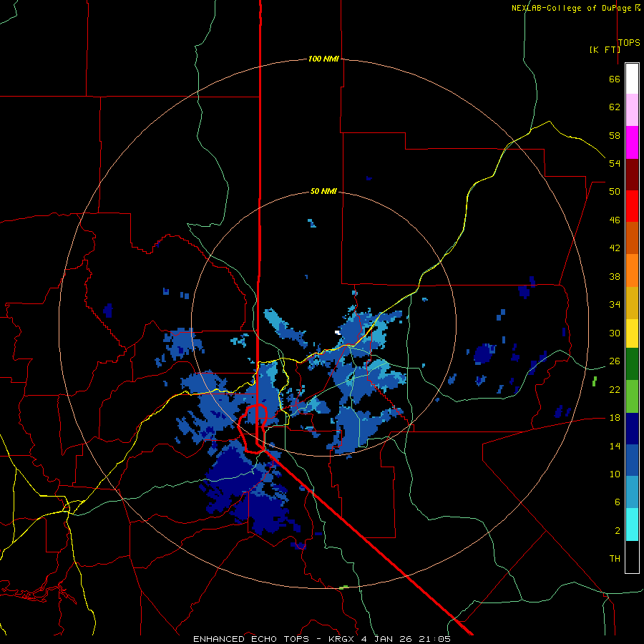Click the legend value '38'
This screenshot has height=644, width=644.
pyautogui.click(x=615, y=276)
